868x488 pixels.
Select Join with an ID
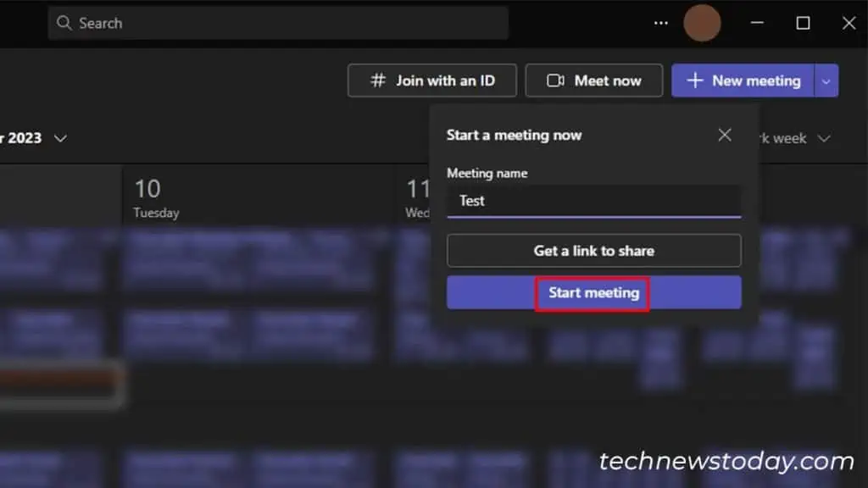[x=432, y=80]
